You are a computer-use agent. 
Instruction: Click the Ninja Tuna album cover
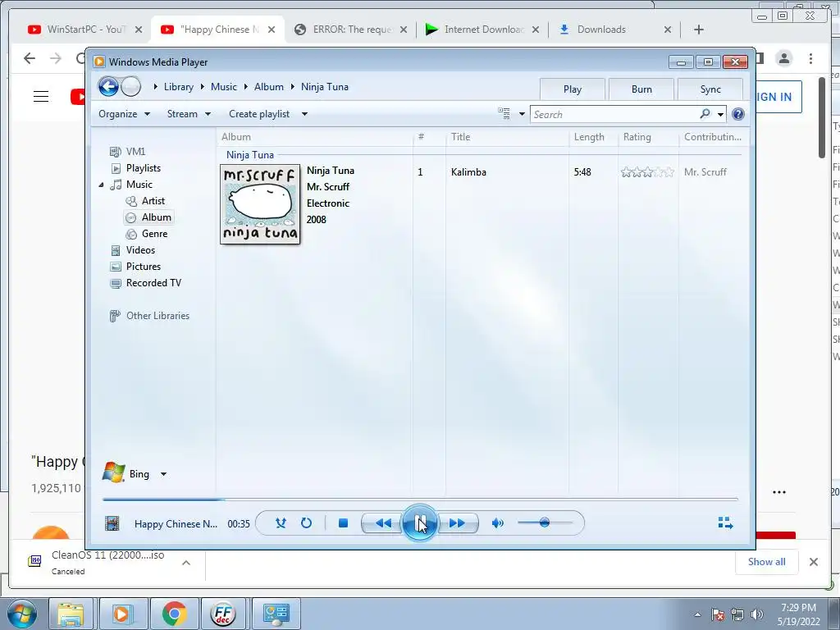click(260, 204)
